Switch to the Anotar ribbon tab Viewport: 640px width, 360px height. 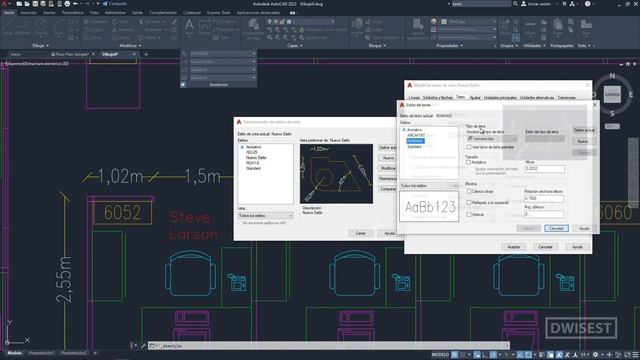click(49, 13)
